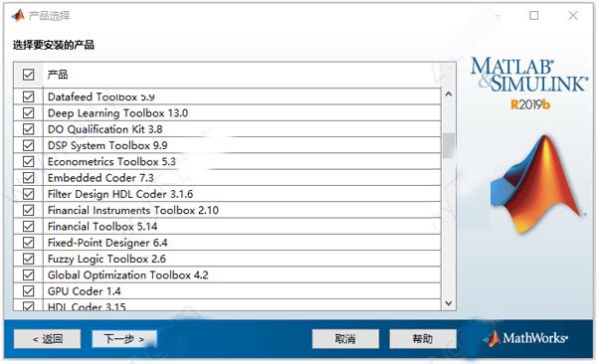The height and width of the screenshot is (364, 597).
Task: Close the product selection dialog
Action: (x=573, y=16)
